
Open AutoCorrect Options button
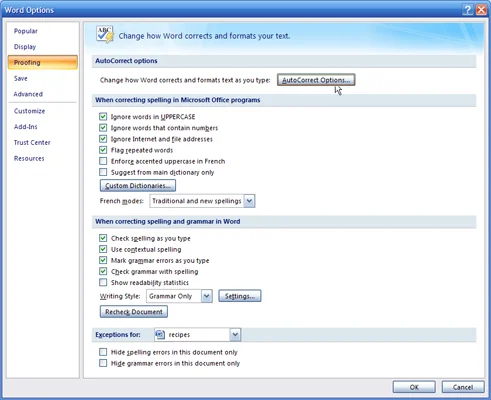[316, 80]
